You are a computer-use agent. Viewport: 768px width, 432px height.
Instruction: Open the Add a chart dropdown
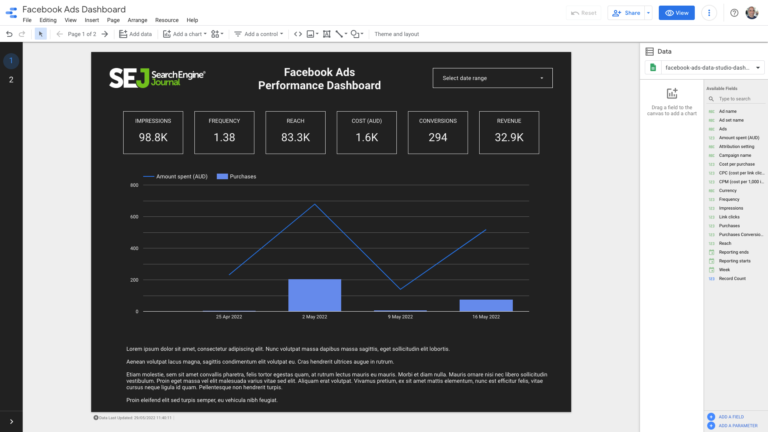pyautogui.click(x=185, y=34)
